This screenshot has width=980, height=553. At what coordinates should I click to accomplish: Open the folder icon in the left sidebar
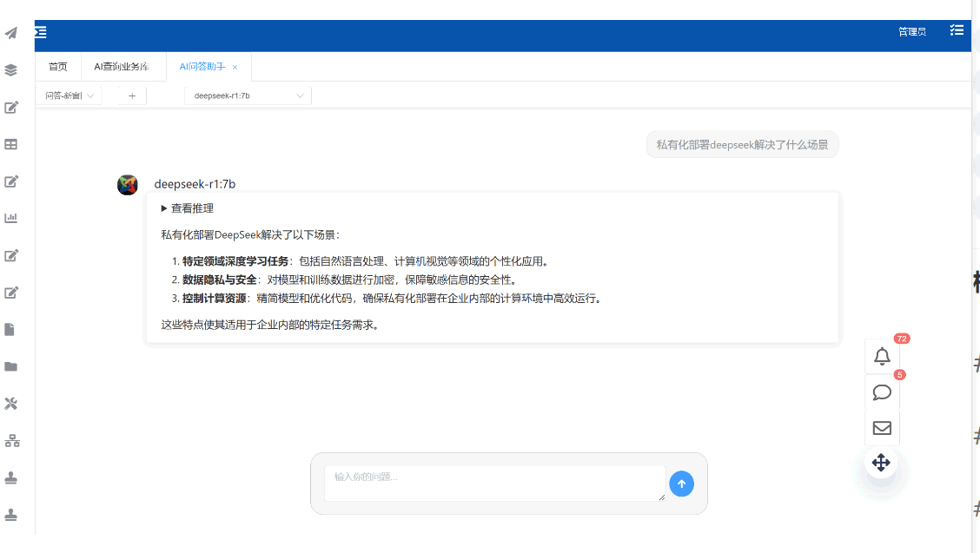(11, 365)
